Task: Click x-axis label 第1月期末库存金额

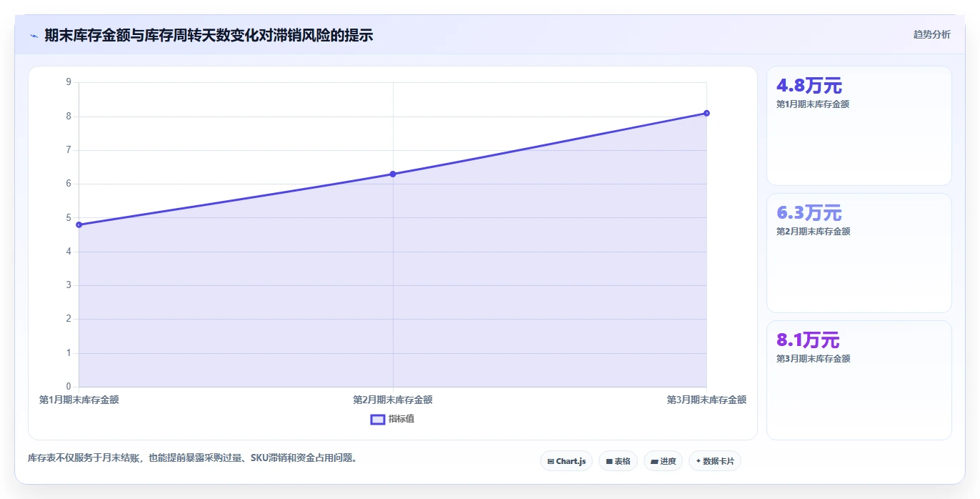Action: tap(79, 400)
